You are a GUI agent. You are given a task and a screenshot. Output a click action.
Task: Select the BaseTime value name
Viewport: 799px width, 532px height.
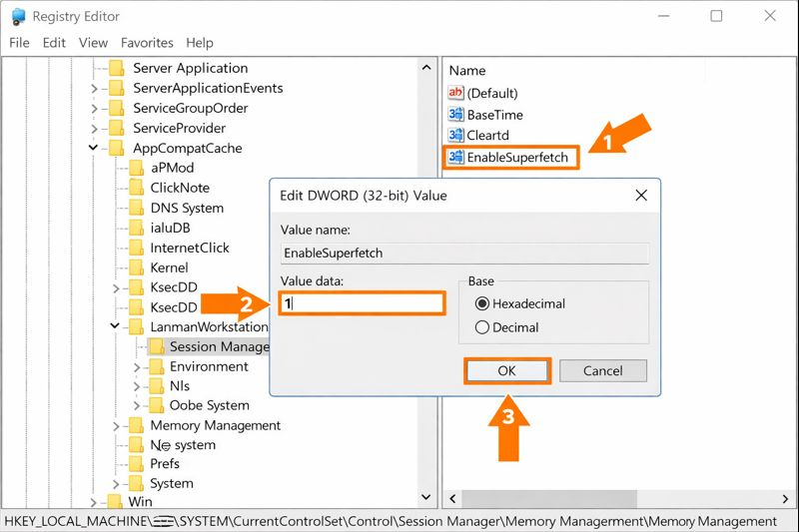[494, 115]
